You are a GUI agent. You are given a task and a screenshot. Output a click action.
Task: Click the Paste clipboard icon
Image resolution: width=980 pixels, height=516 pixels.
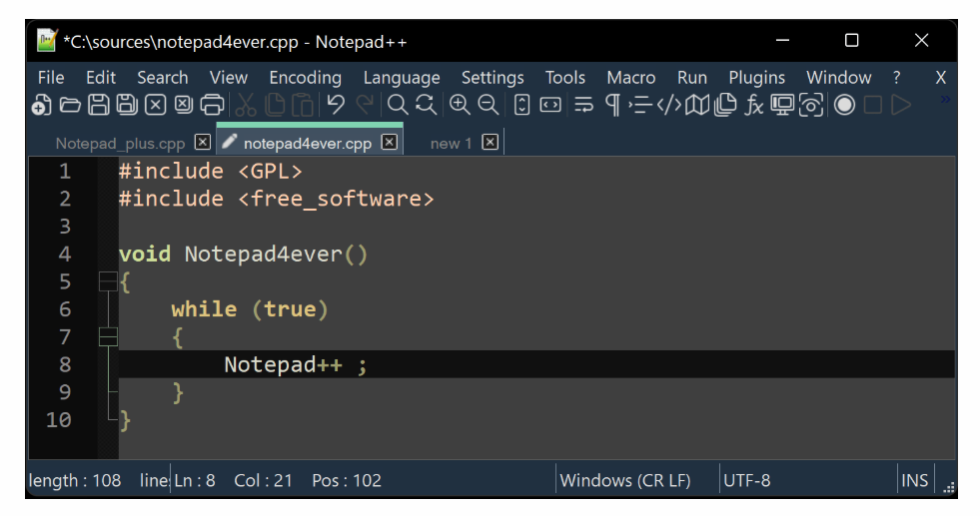click(x=303, y=105)
